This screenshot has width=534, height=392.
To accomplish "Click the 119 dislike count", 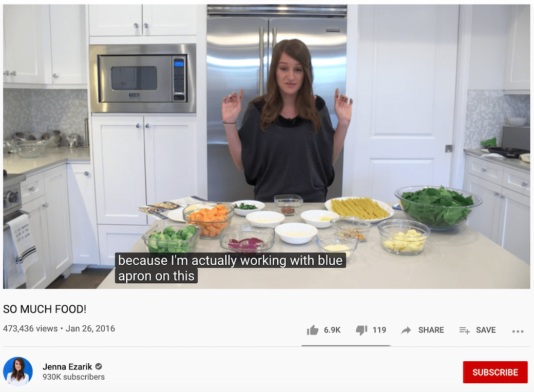I will 379,330.
